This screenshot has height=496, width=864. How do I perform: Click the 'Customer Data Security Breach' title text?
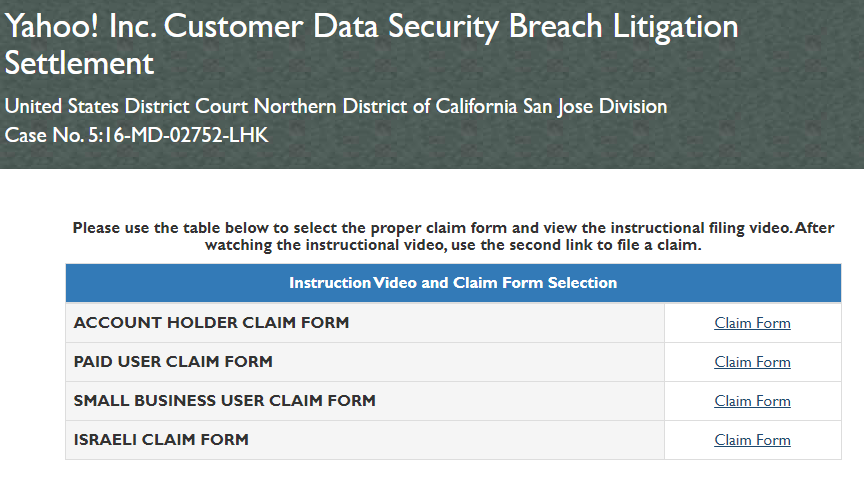[383, 26]
